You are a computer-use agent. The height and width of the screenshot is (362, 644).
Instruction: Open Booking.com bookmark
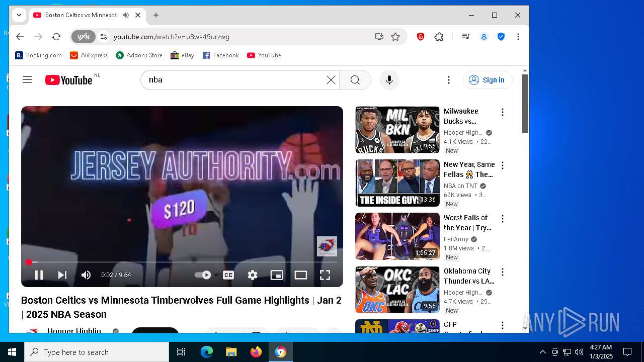pyautogui.click(x=39, y=55)
